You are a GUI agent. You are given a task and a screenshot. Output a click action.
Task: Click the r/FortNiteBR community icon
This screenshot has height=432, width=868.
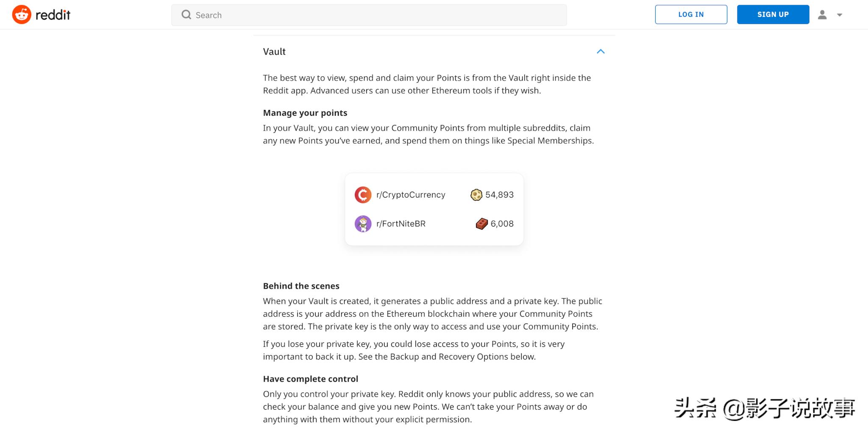[x=363, y=224]
